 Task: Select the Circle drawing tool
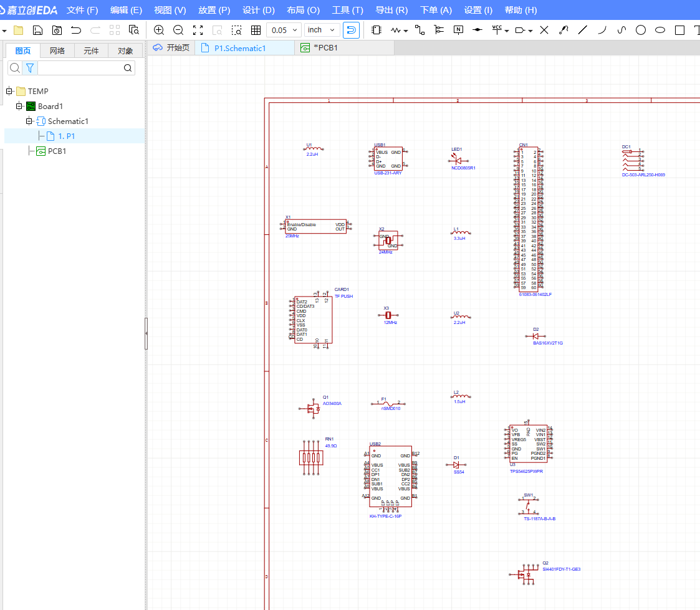coord(641,31)
